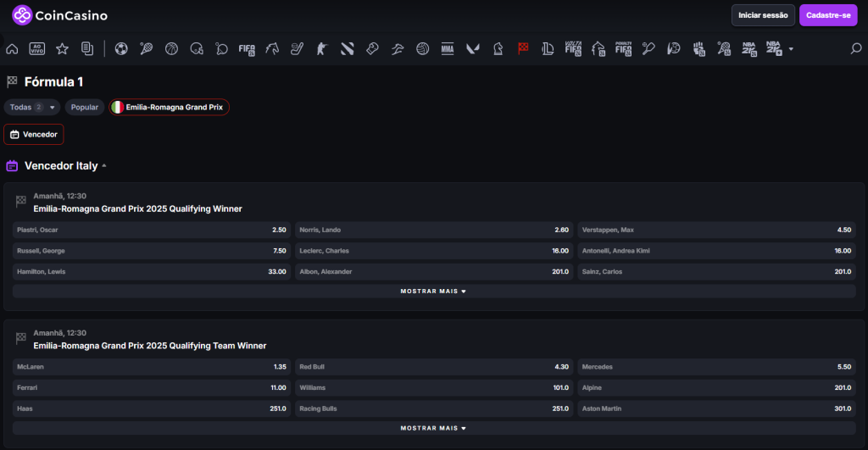Select the basketball sport icon
Viewport: 868px width, 450px height.
coord(171,48)
